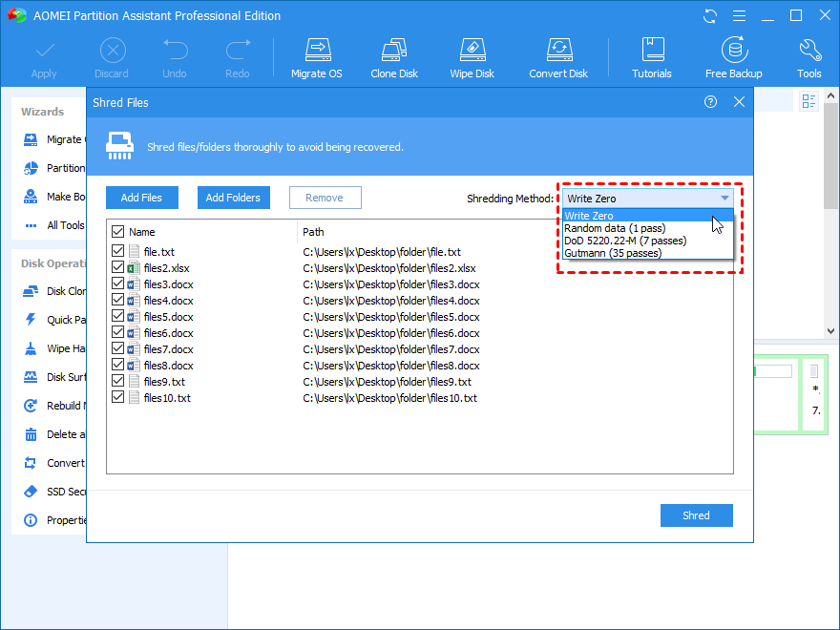840x630 pixels.
Task: Click the help question mark in Shred Files dialog
Action: [x=710, y=102]
